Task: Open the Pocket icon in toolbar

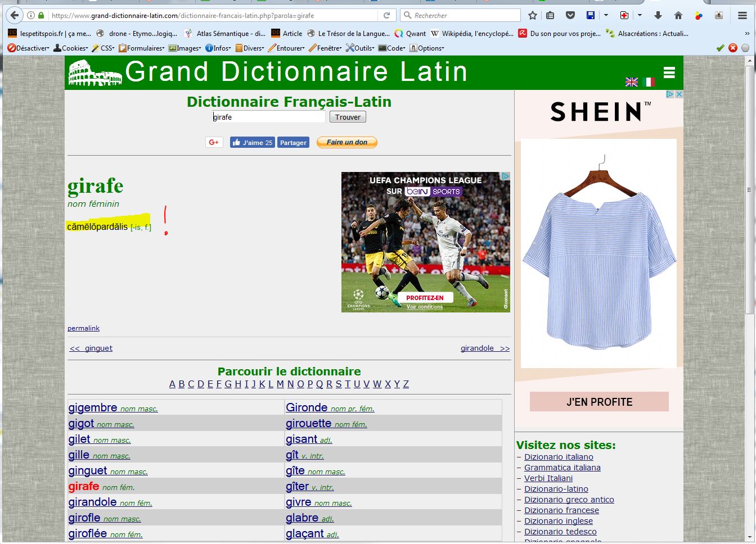Action: click(x=570, y=15)
